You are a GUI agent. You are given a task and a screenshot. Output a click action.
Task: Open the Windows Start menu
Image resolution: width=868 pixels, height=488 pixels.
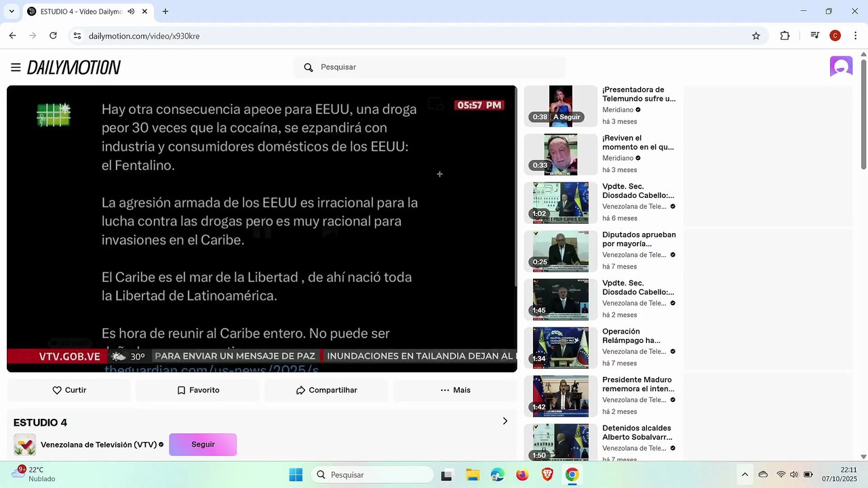[x=296, y=475]
